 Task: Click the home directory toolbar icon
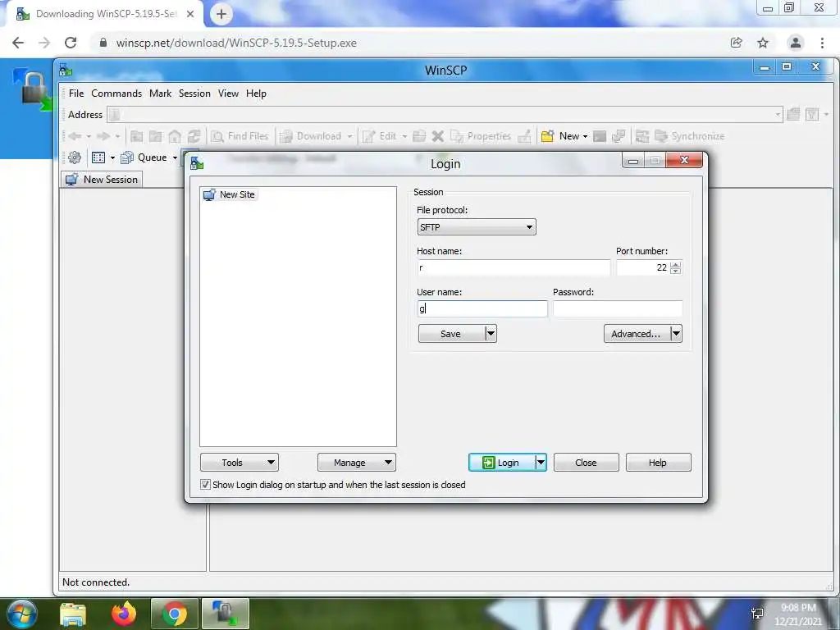pos(175,136)
